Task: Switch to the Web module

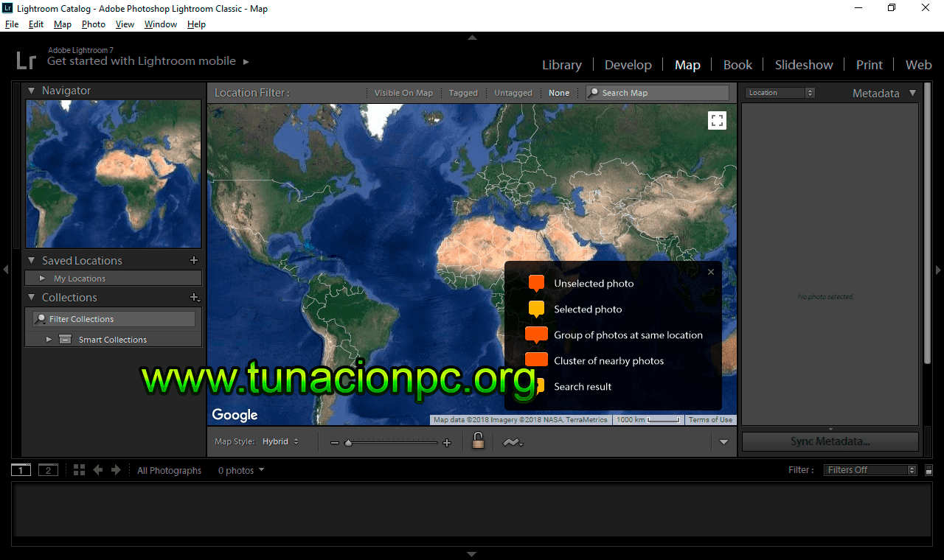Action: pos(919,65)
